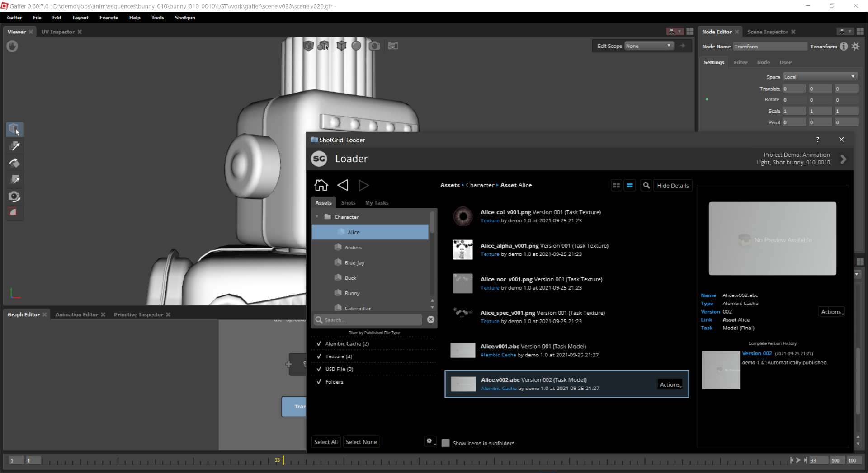Open the Version 002 history link
This screenshot has height=473, width=868.
tap(757, 353)
